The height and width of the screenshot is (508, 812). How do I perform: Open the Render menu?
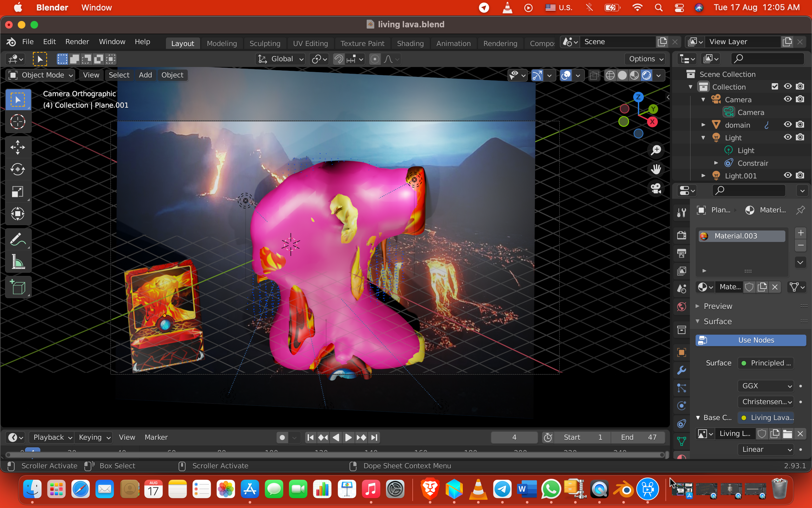(77, 42)
